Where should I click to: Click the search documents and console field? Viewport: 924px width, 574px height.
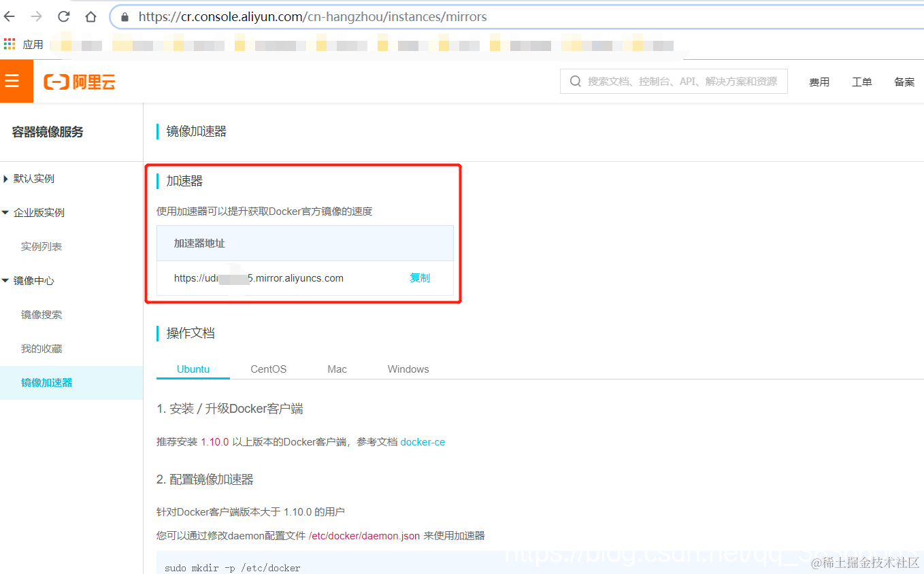coord(674,81)
